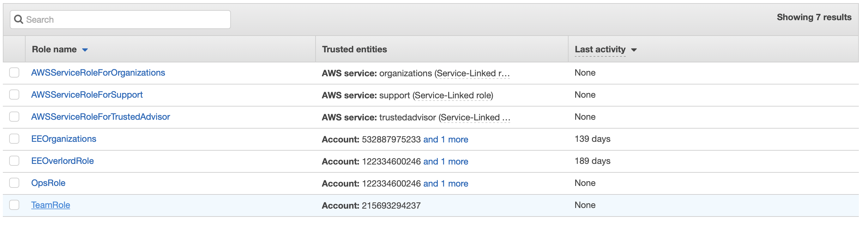Open the TeamRole role link
The width and height of the screenshot is (868, 231).
click(x=51, y=205)
